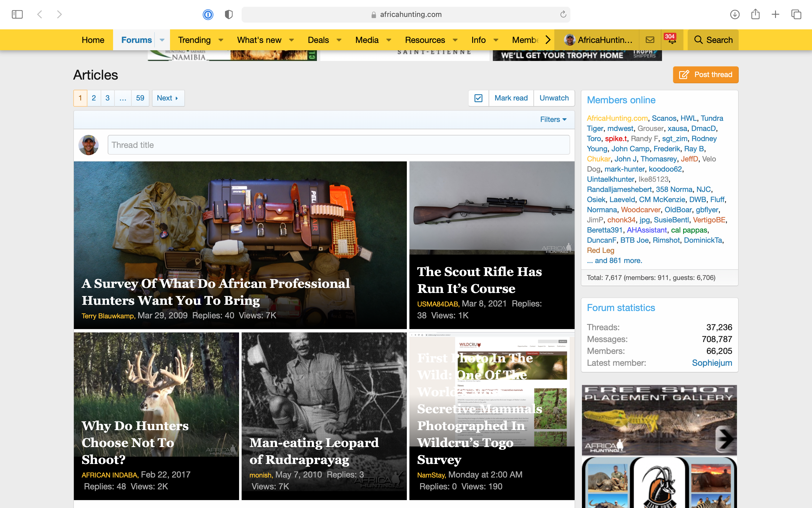Click the AfricaHuntin... account avatar

570,40
